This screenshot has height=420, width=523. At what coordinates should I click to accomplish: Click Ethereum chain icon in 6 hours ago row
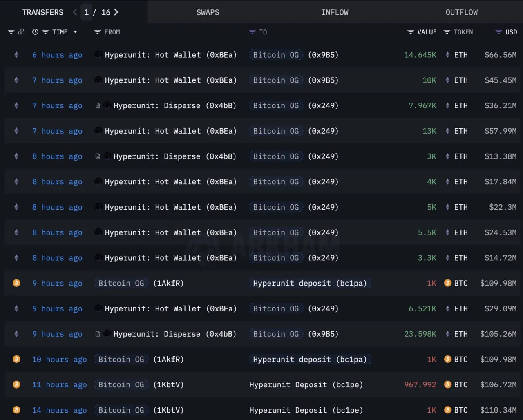(16, 55)
